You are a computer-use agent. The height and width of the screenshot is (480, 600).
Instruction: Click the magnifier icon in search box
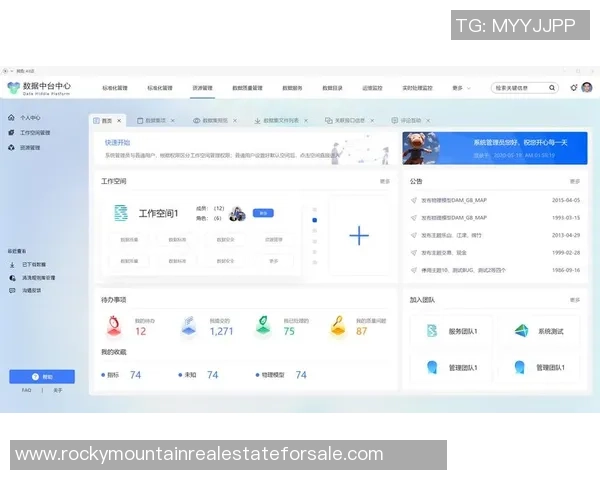[552, 88]
